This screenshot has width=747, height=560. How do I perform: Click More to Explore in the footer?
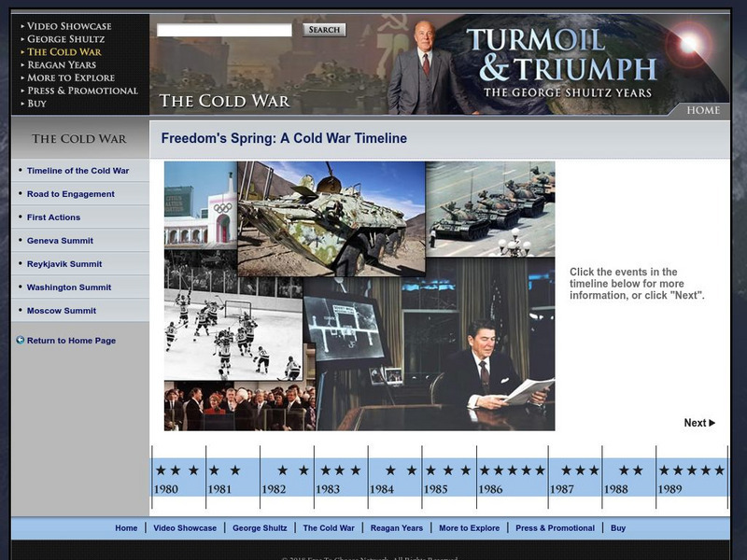470,528
